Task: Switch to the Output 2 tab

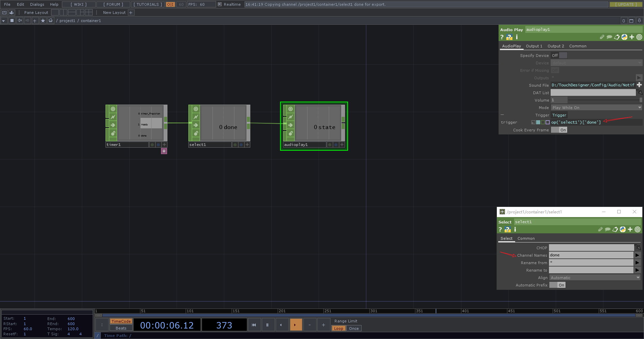Action: [556, 46]
